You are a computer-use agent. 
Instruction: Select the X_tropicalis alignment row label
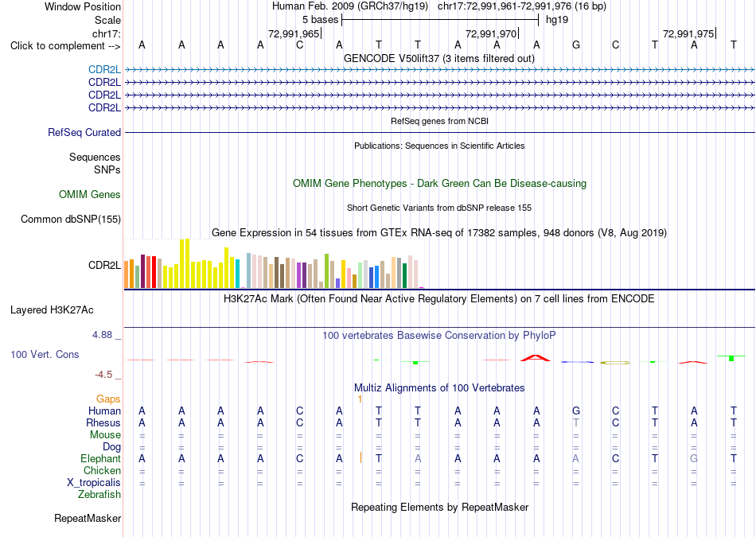coord(94,483)
